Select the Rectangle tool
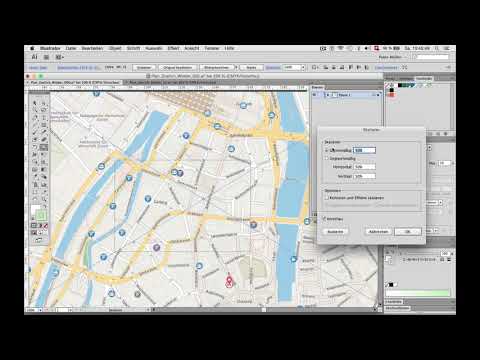Viewport: 480px width, 360px height. (44, 125)
